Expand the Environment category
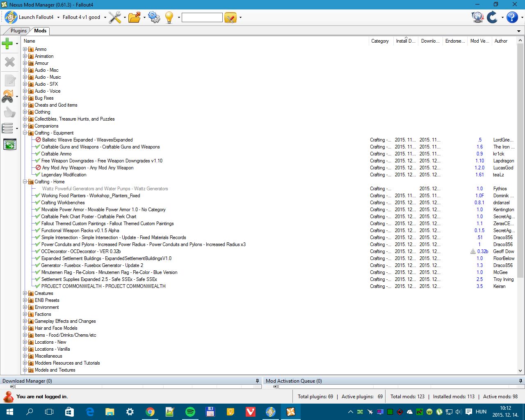 tap(25, 307)
